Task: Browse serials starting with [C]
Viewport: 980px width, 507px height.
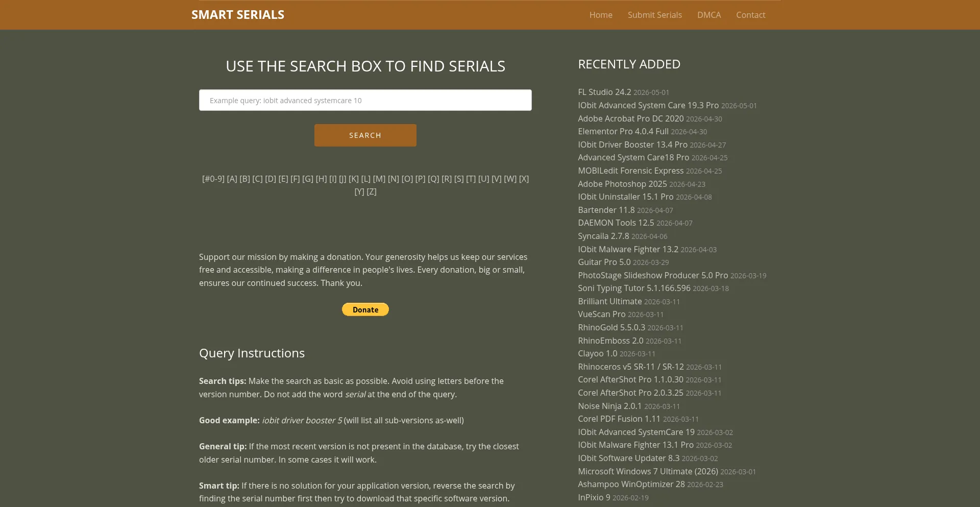Action: pos(257,179)
